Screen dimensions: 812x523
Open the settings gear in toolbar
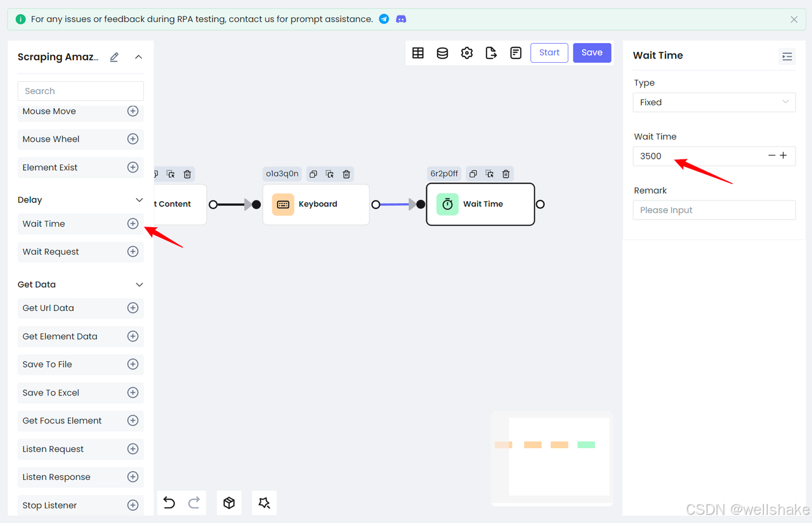[x=467, y=53]
